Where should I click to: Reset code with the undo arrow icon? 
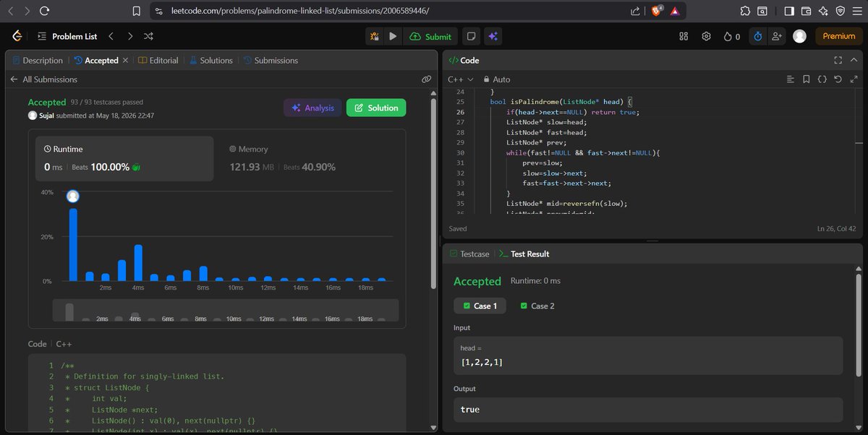click(x=838, y=79)
